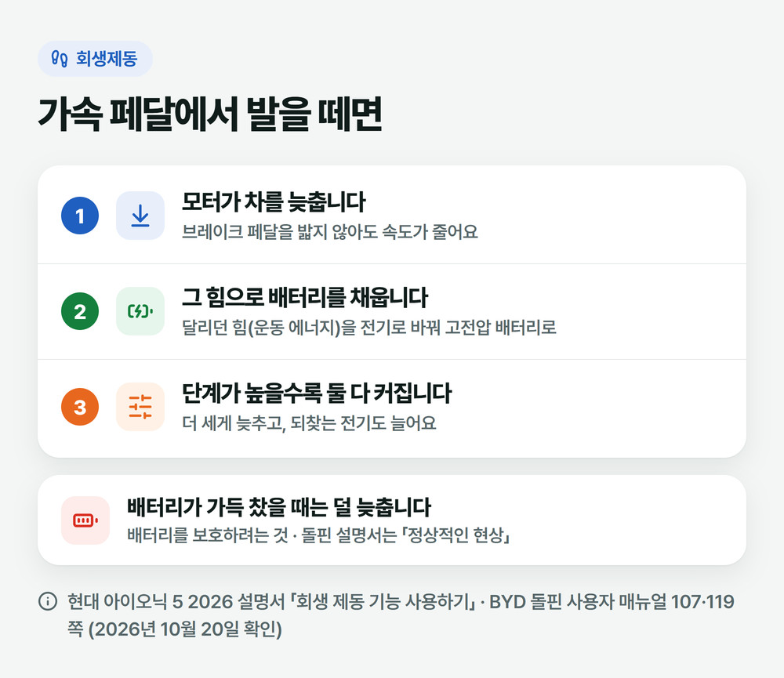Screen dimensions: 784x678
Task: Click the battery charging icon in step 2
Action: coord(140,311)
